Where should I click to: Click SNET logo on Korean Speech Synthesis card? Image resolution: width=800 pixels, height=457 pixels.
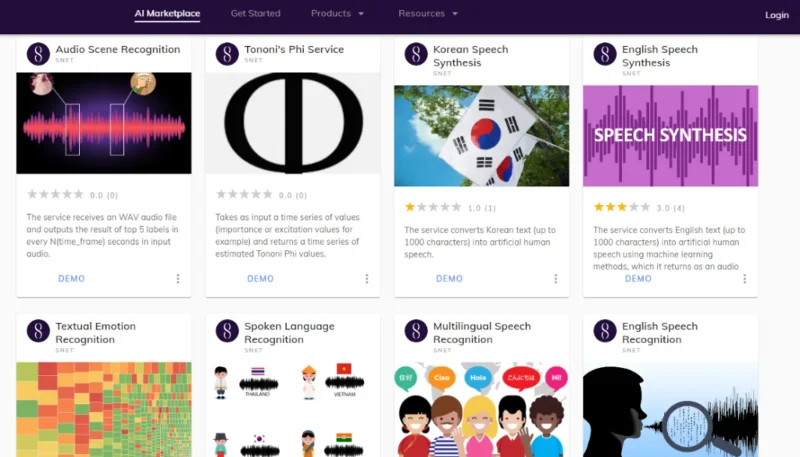[416, 54]
